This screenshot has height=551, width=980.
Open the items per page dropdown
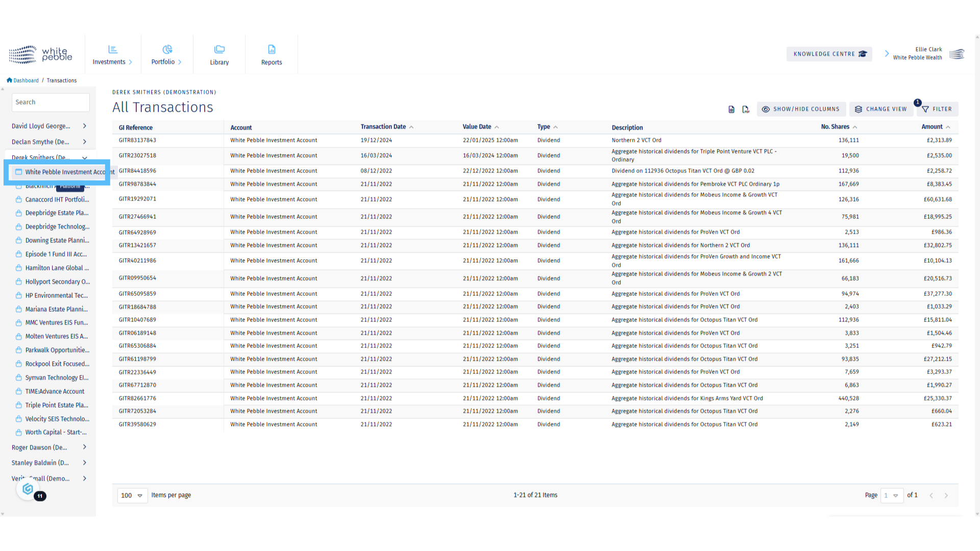tap(132, 495)
